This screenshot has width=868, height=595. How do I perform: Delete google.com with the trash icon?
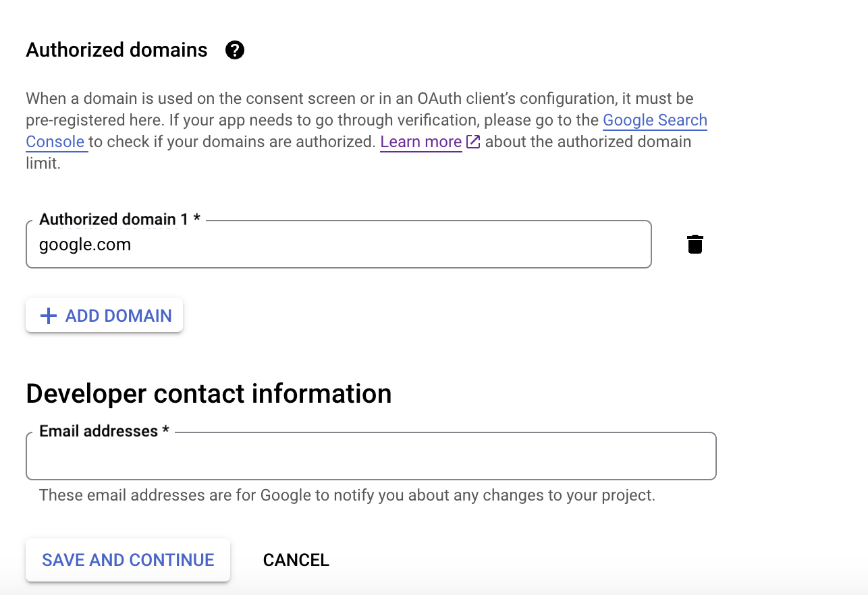point(695,244)
